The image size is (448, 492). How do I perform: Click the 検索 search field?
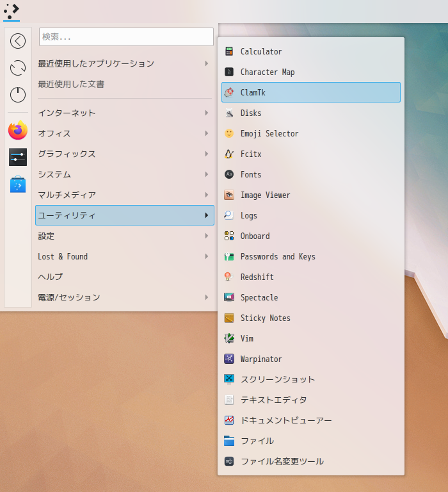coord(126,37)
